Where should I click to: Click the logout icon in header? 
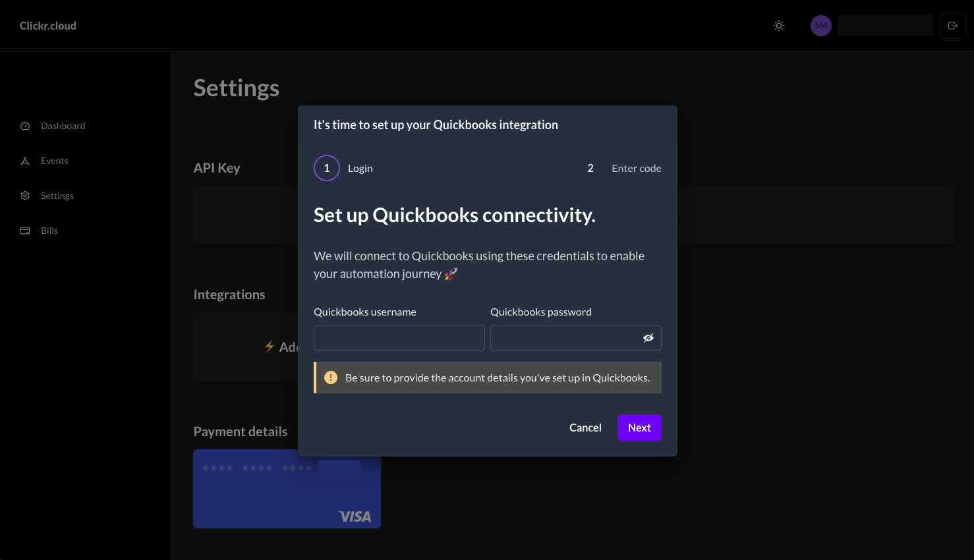click(x=952, y=26)
